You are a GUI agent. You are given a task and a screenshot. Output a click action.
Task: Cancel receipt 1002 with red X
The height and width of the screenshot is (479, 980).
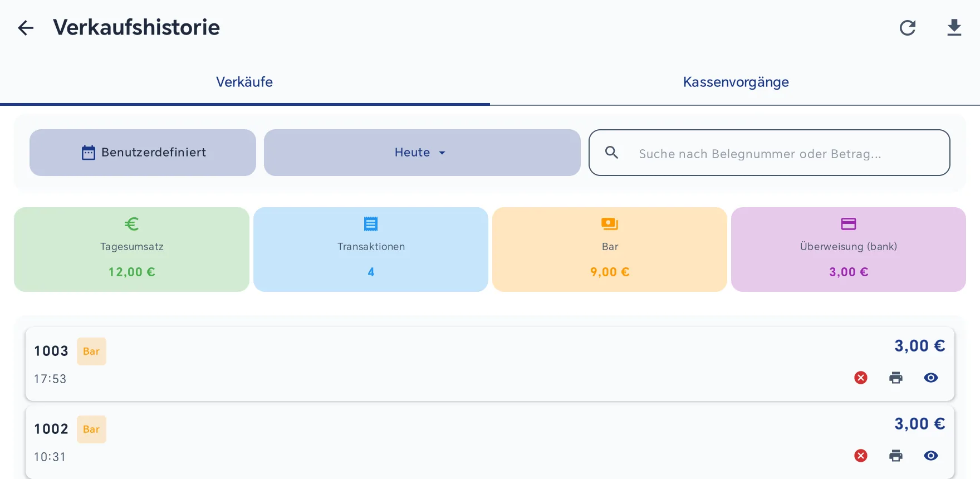click(861, 456)
